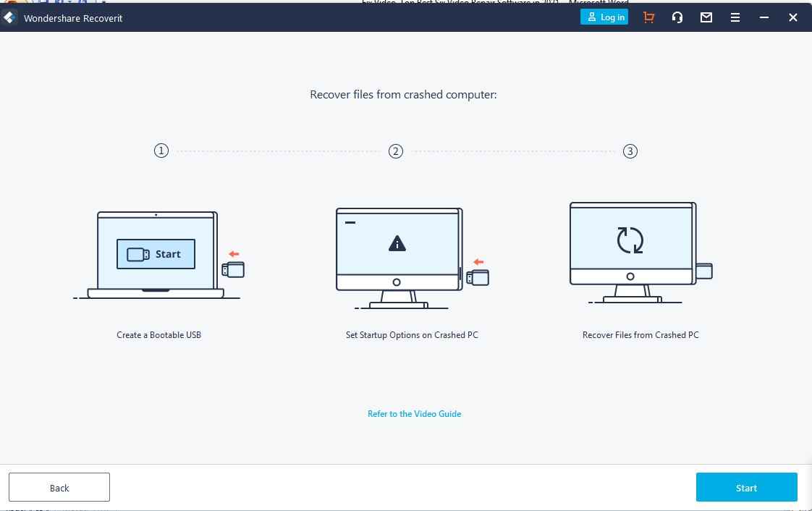Click 'Set Startup Options on Crashed PC' caption

413,335
